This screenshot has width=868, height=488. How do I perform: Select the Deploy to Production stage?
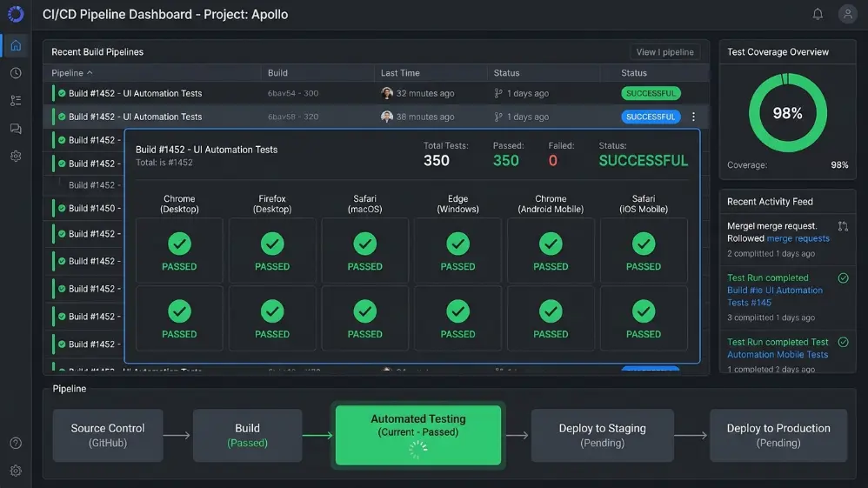pyautogui.click(x=778, y=436)
